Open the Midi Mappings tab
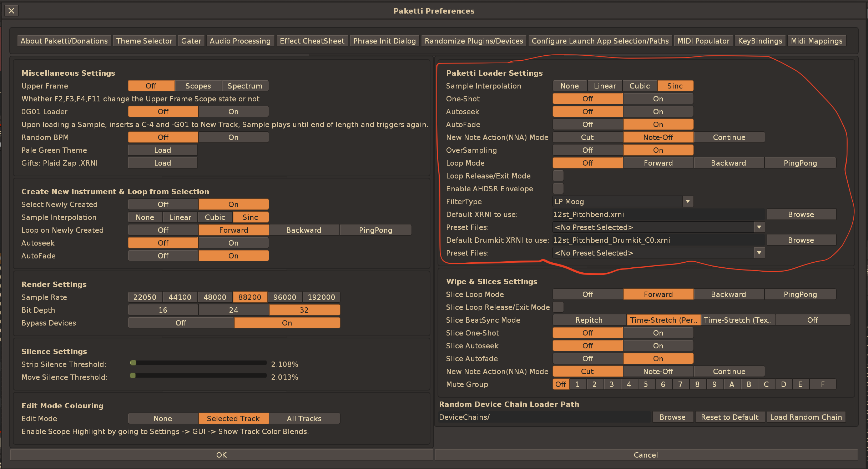The image size is (868, 469). (x=816, y=41)
